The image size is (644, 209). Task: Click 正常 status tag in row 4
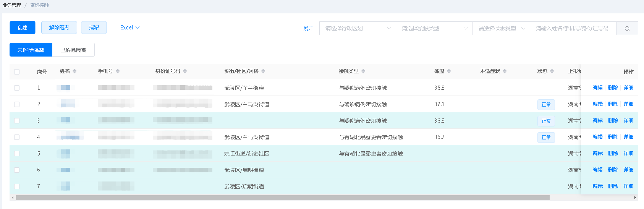pyautogui.click(x=546, y=137)
